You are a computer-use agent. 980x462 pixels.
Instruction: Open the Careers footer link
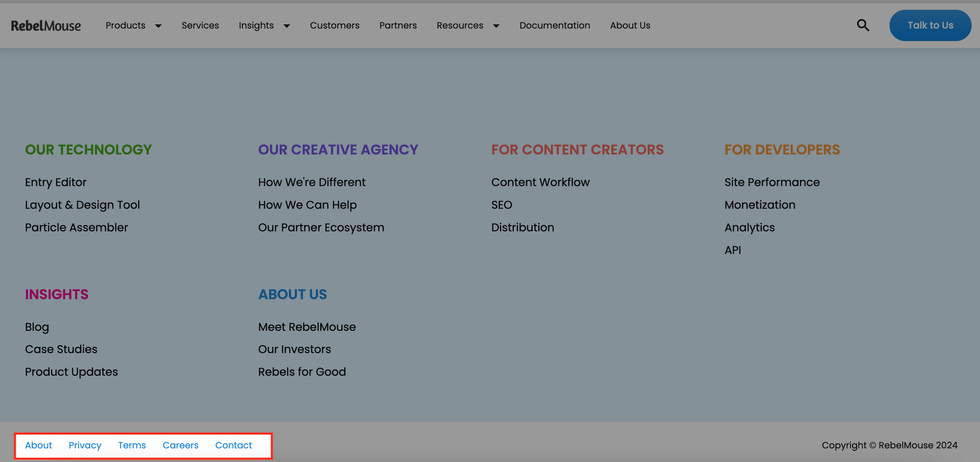(180, 445)
